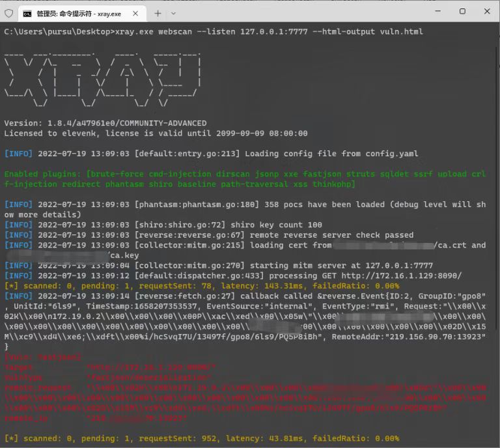
Task: Click the license valid until 2099 line
Action: click(156, 133)
